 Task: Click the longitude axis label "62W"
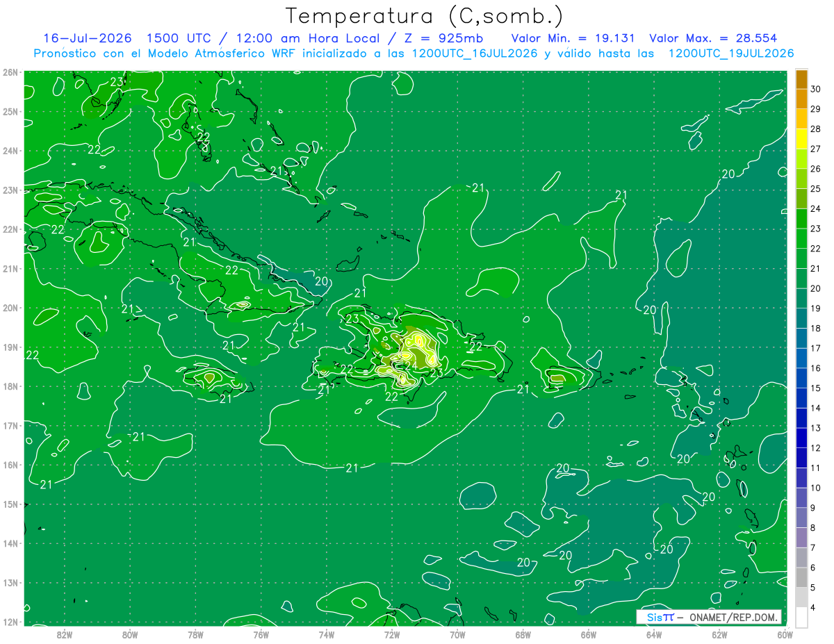click(719, 634)
